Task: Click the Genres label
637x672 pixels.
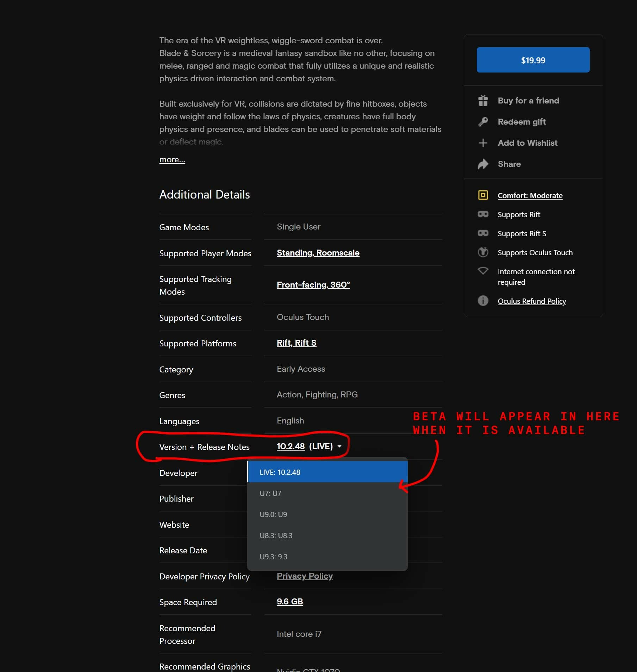Action: (172, 395)
